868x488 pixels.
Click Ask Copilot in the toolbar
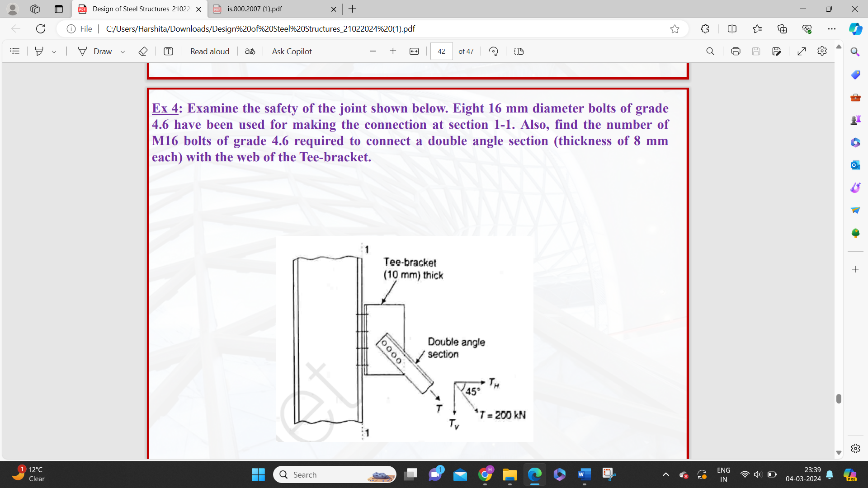coord(291,51)
